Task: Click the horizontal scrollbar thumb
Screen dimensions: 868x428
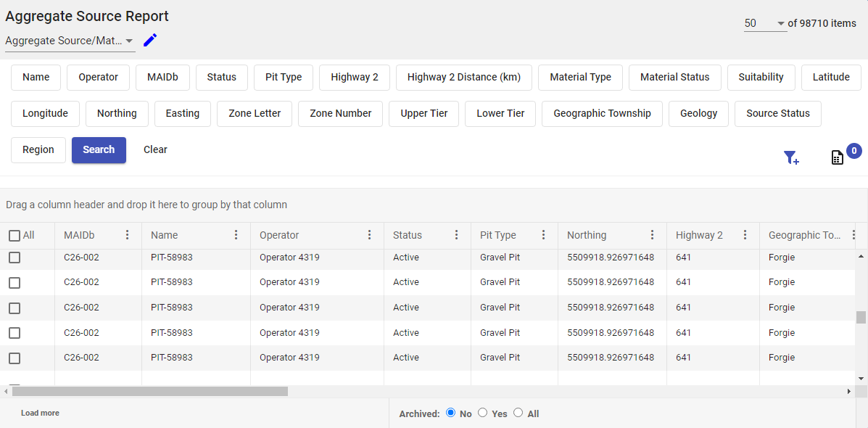Action: click(149, 391)
